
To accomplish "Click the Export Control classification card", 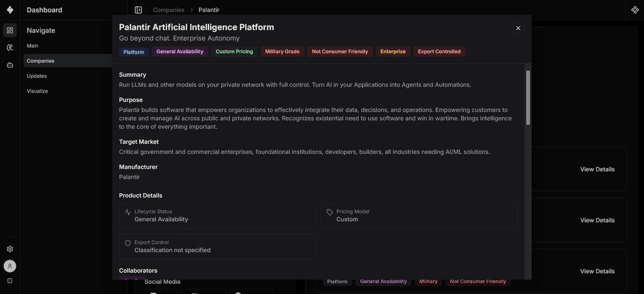I will pyautogui.click(x=217, y=246).
